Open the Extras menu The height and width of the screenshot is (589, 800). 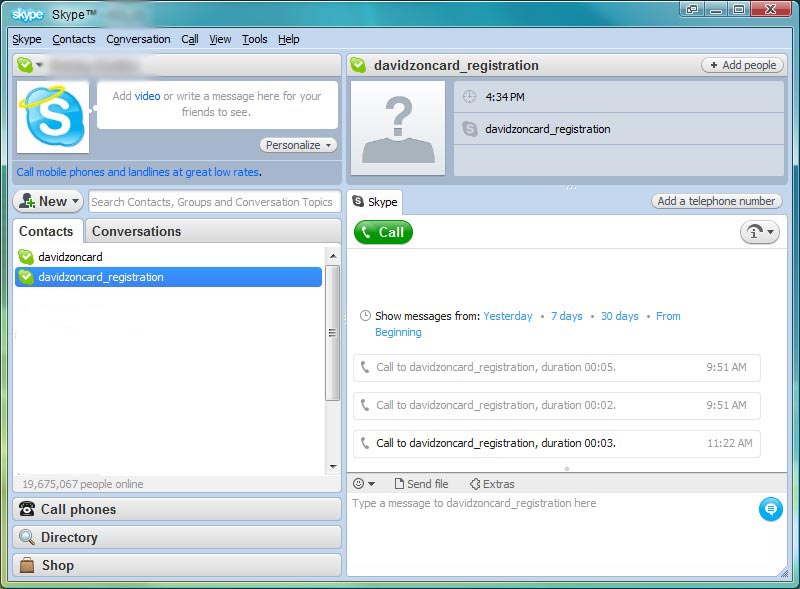492,484
